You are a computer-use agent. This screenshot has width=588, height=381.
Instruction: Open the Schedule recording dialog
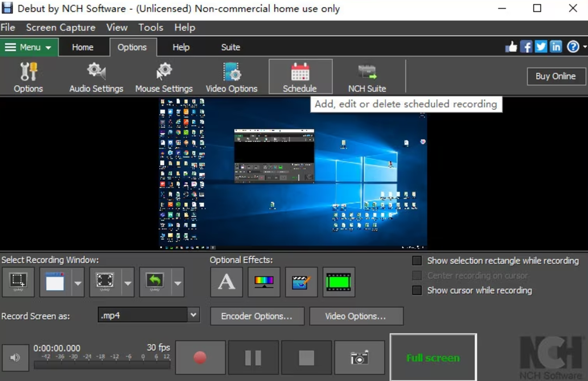(x=300, y=76)
